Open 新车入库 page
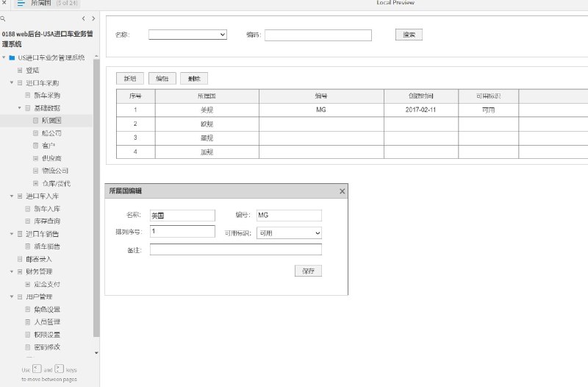This screenshot has height=387, width=588. click(47, 209)
